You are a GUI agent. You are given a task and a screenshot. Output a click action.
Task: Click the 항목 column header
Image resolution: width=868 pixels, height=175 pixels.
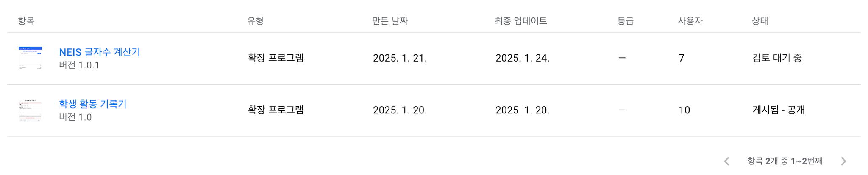tap(26, 21)
